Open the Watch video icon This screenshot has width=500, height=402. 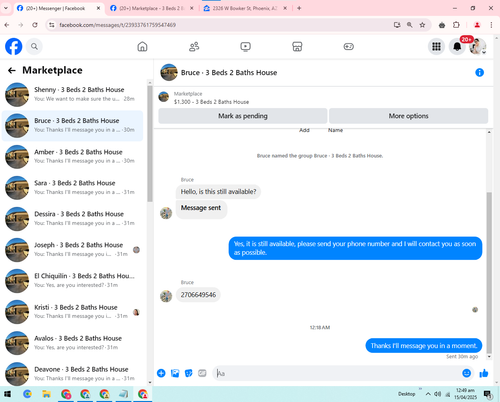tap(245, 47)
